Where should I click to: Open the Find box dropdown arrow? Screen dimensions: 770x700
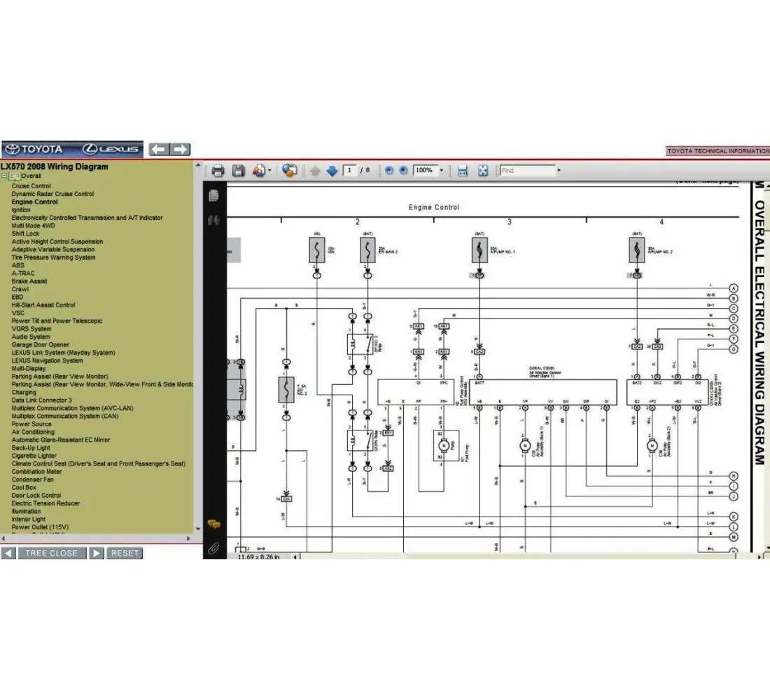point(558,171)
